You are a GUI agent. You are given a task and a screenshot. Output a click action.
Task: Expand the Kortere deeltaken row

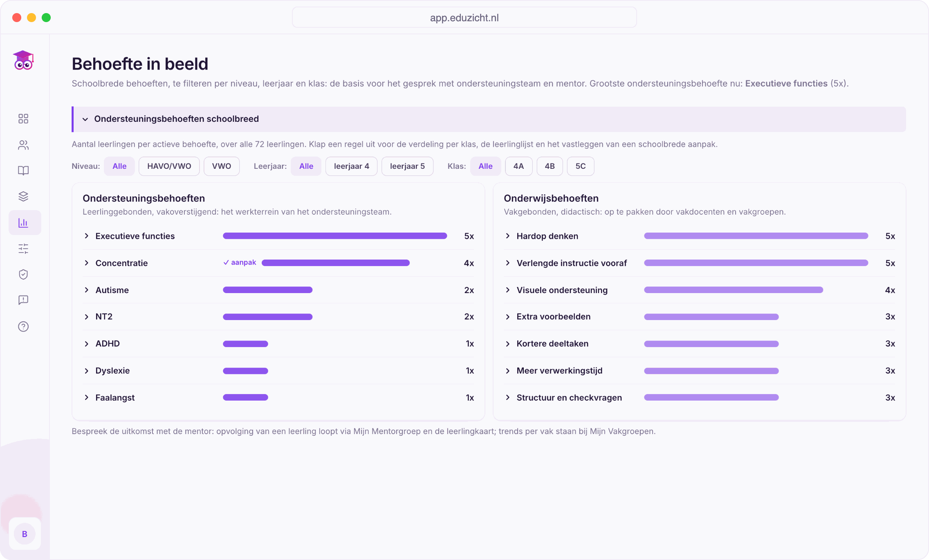700,344
